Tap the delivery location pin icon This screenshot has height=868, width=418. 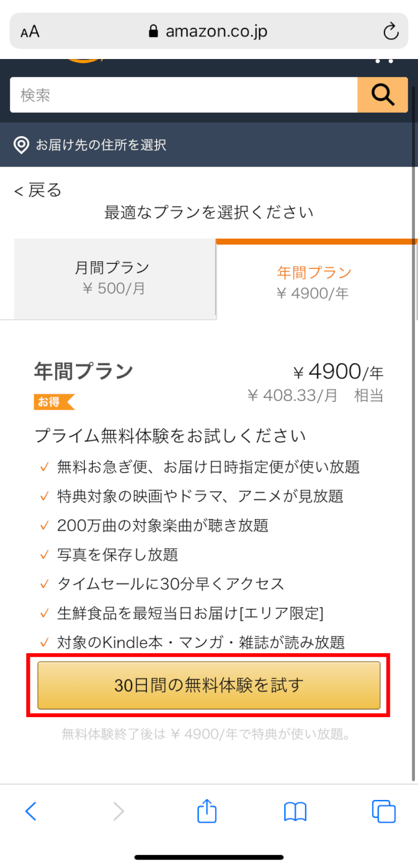(21, 145)
